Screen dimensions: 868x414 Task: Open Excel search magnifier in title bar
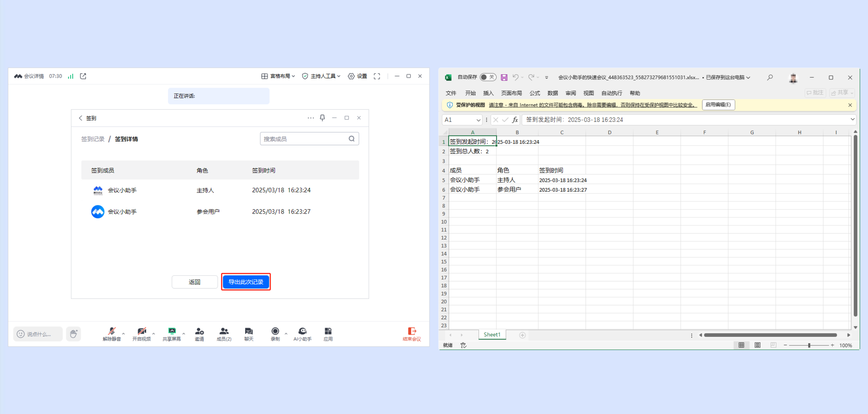coord(770,77)
